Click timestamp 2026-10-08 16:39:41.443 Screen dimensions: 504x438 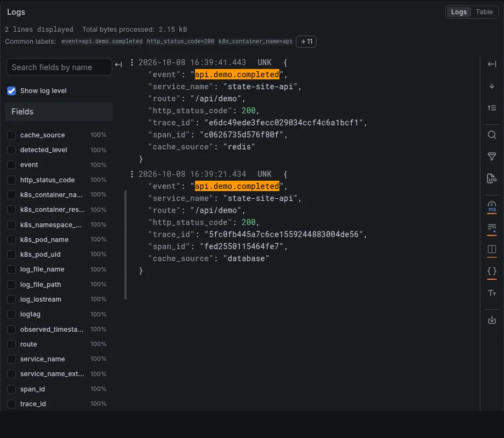[x=192, y=62]
